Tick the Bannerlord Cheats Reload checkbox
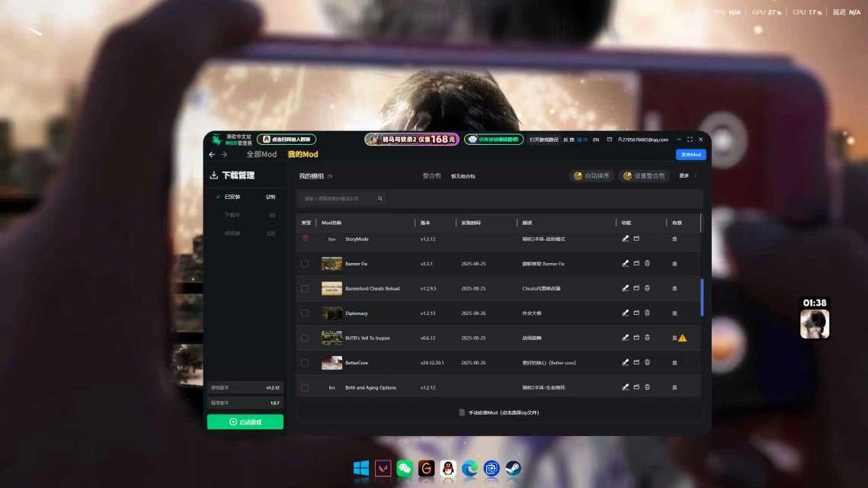This screenshot has height=488, width=868. (x=305, y=288)
